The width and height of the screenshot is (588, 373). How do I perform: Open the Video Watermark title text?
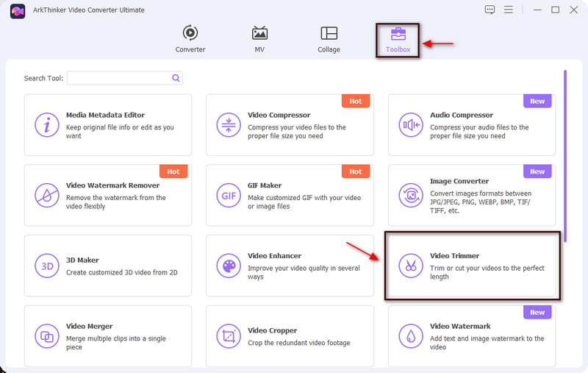(x=460, y=327)
